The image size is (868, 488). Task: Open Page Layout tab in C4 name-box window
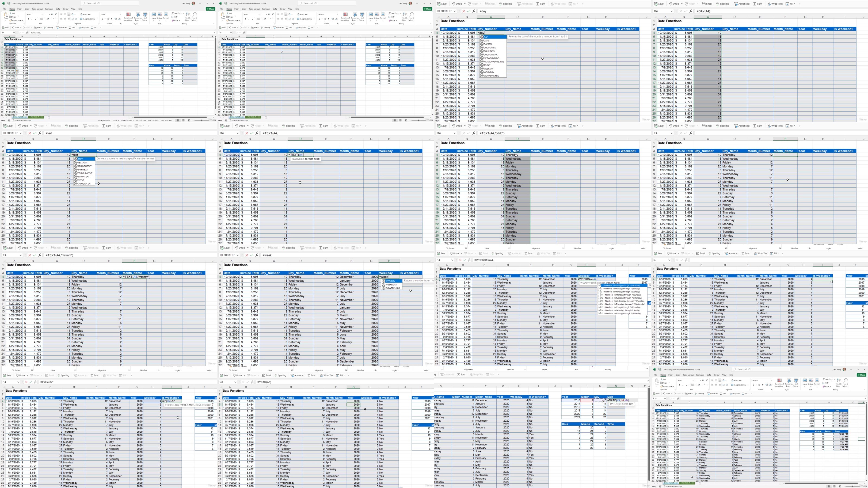point(254,9)
